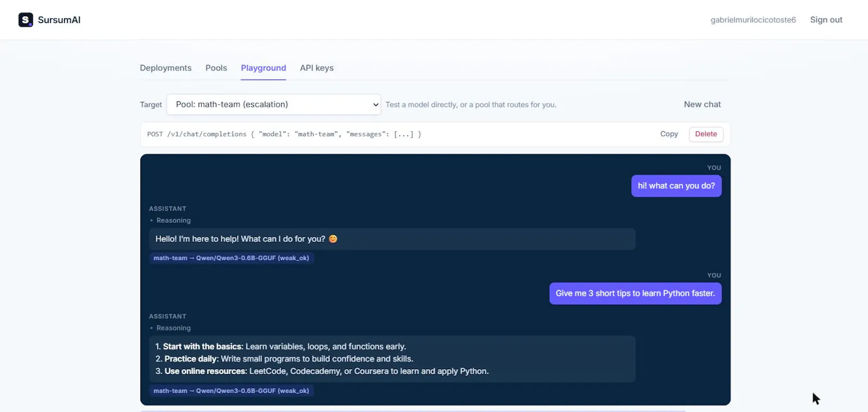The image size is (868, 412).
Task: Click the smiling emoji in assistant reply
Action: pos(333,239)
